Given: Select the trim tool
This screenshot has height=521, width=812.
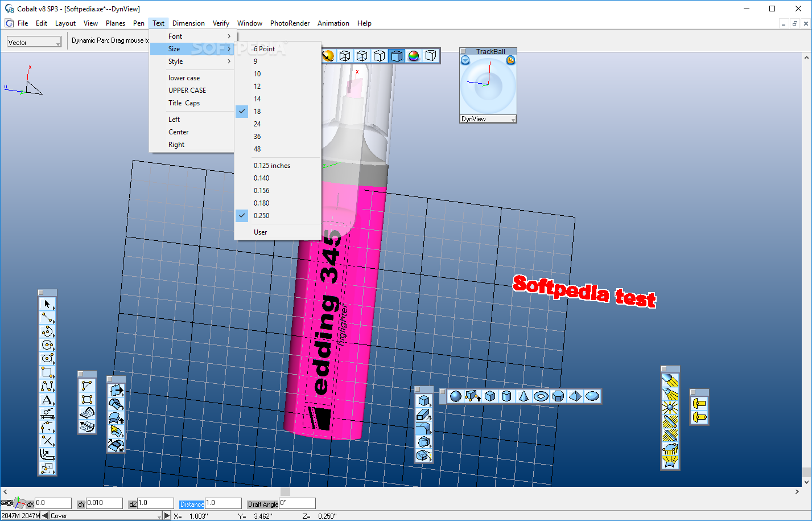Looking at the screenshot, I should pyautogui.click(x=47, y=441).
